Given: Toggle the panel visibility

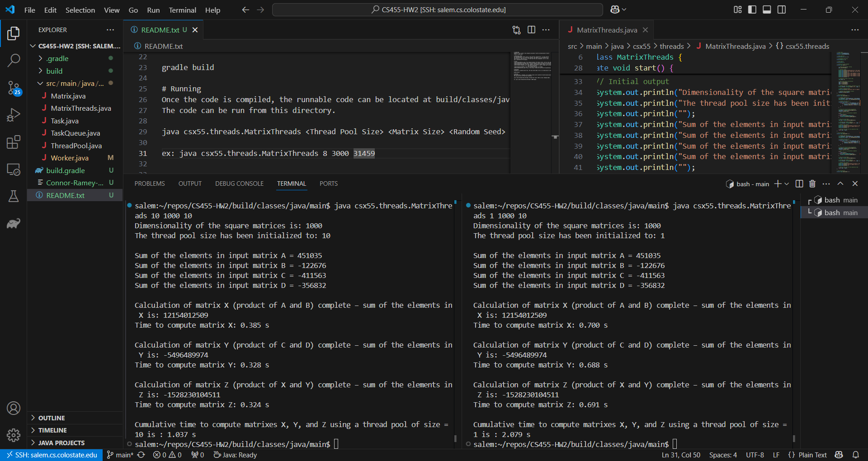Looking at the screenshot, I should pos(767,9).
